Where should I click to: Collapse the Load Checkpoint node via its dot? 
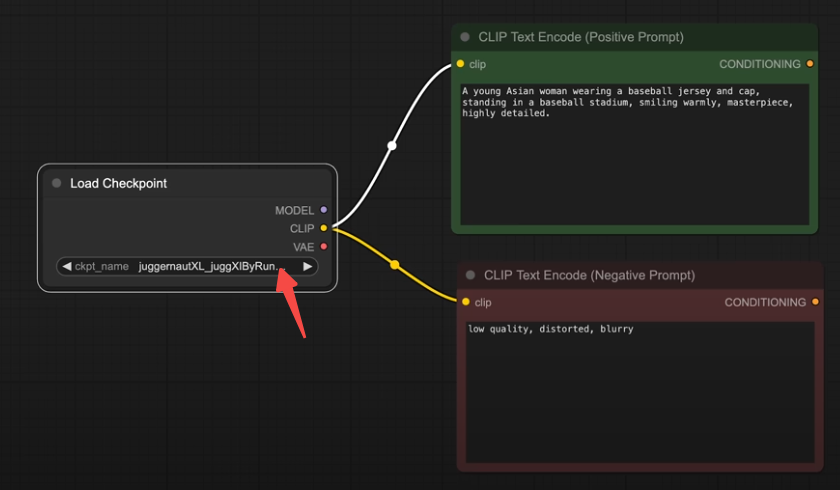tap(56, 183)
